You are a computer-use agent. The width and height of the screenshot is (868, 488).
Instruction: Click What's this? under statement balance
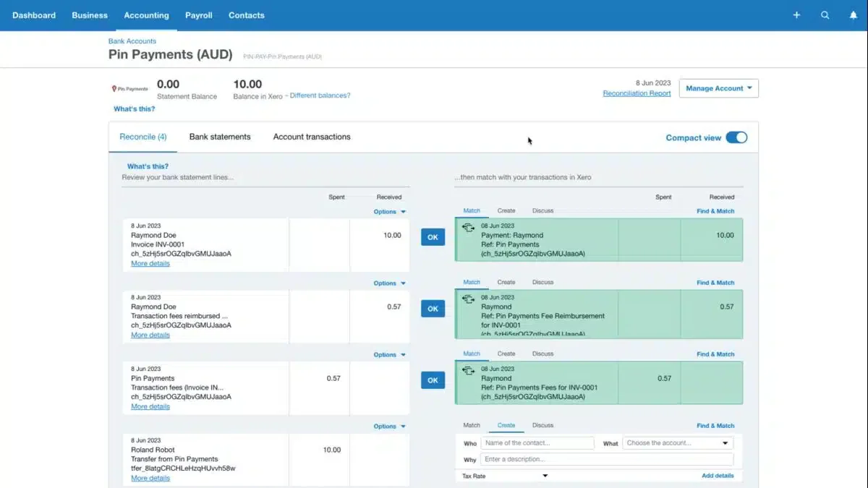pyautogui.click(x=134, y=109)
